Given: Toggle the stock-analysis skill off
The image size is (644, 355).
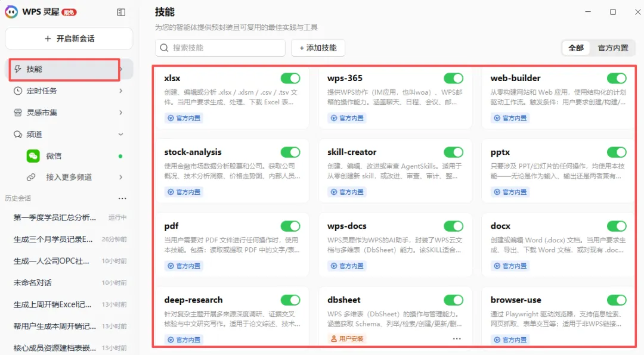Looking at the screenshot, I should [290, 152].
